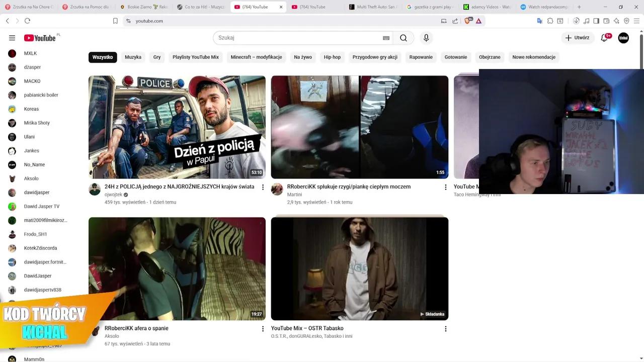Image resolution: width=644 pixels, height=362 pixels.
Task: Filter by Minecraft – modyfikacje
Action: tap(257, 57)
